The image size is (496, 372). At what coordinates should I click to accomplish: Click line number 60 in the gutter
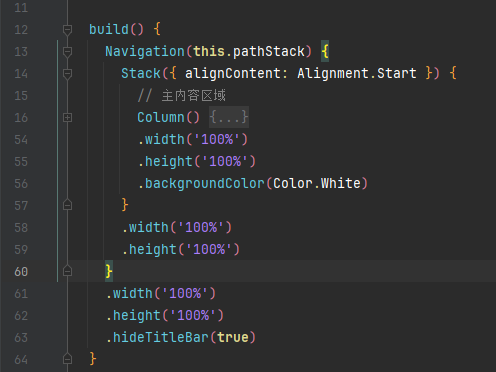[x=21, y=272]
